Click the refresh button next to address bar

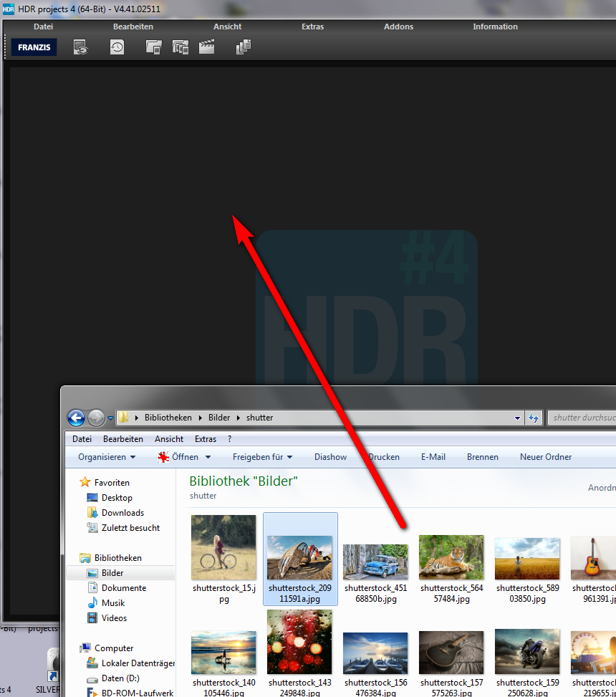pyautogui.click(x=534, y=418)
